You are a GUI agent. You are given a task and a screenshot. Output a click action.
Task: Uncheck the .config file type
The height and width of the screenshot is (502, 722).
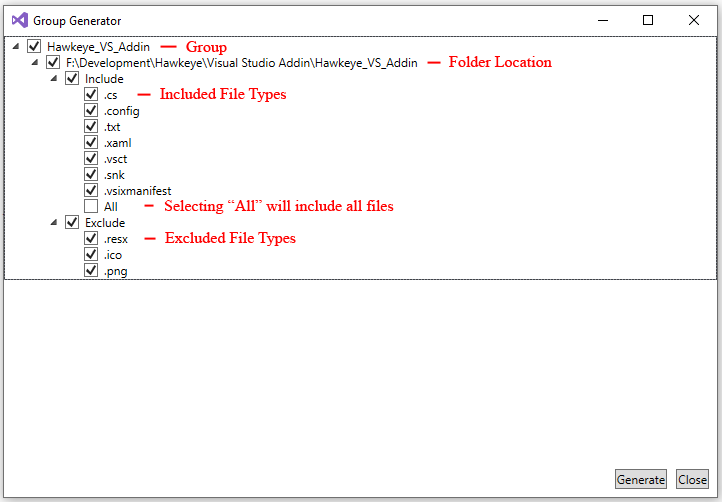(x=91, y=110)
